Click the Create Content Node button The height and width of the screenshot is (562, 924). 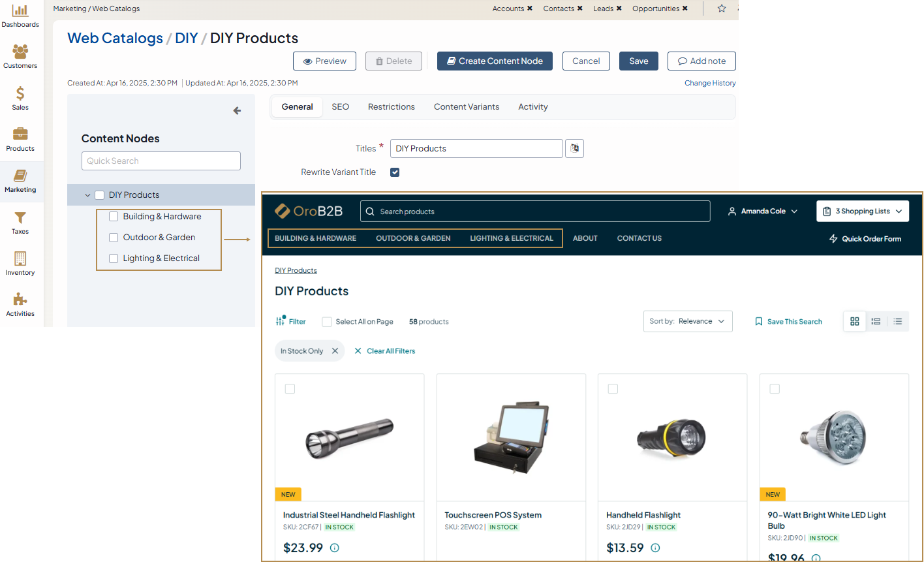(x=495, y=61)
